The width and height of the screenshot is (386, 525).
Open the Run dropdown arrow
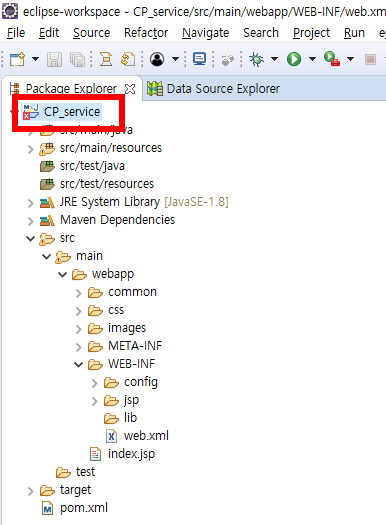[312, 59]
